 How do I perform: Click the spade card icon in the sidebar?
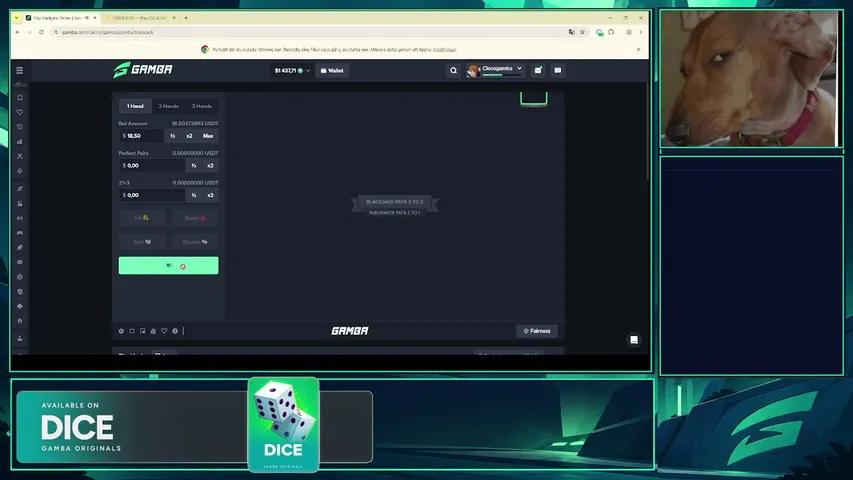click(20, 306)
